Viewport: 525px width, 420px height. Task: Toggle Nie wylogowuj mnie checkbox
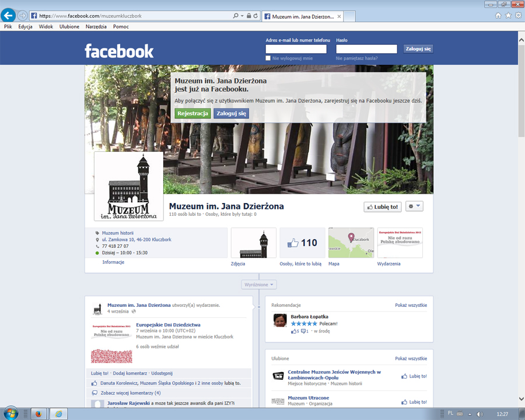268,58
